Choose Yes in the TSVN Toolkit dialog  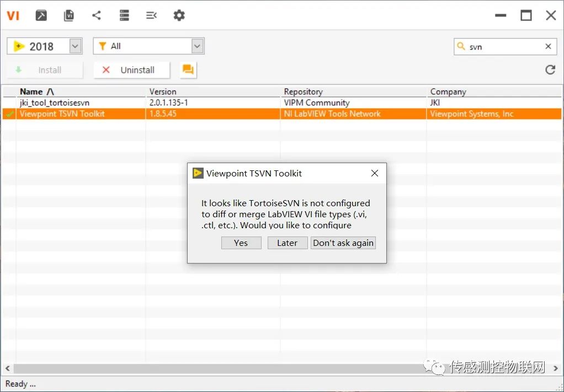point(241,243)
